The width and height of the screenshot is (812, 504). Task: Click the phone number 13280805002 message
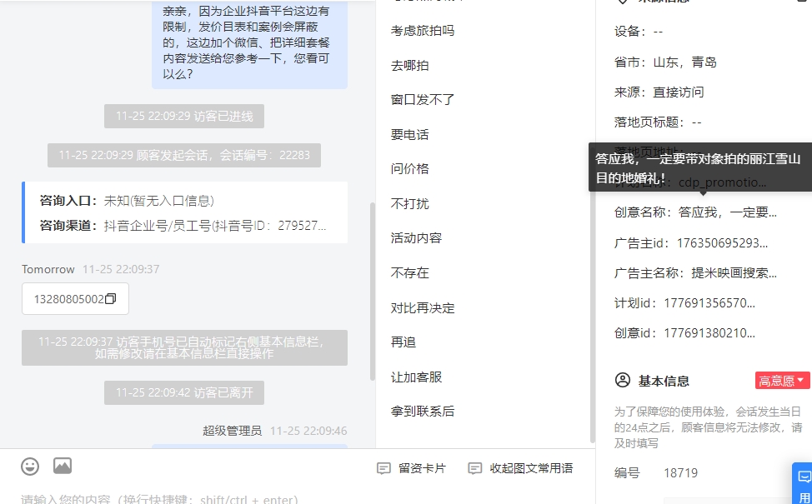75,298
